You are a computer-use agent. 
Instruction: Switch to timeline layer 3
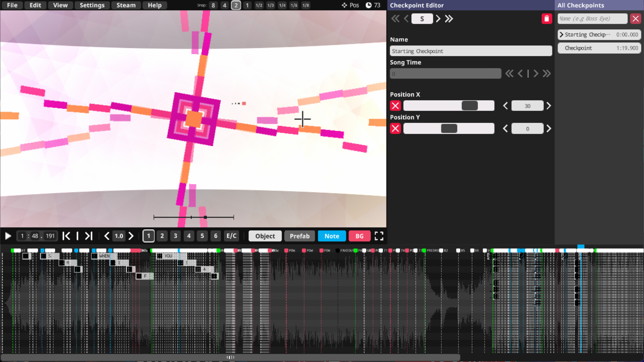point(175,236)
